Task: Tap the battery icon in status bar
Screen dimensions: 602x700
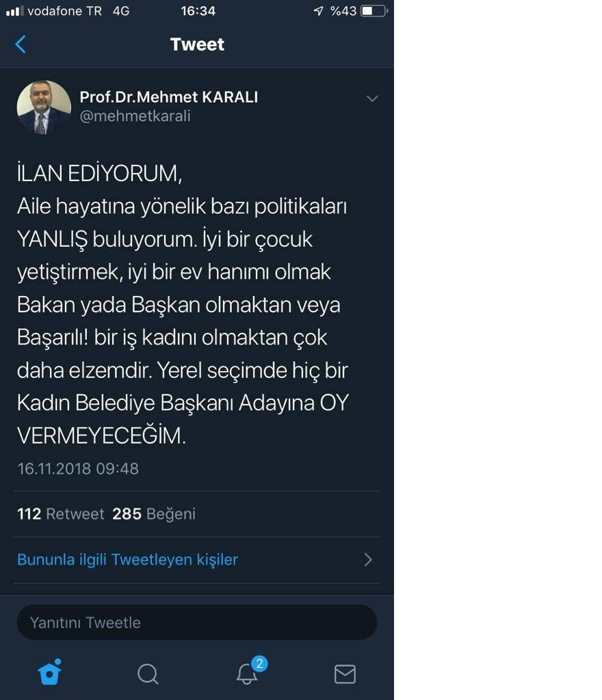Action: tap(374, 11)
